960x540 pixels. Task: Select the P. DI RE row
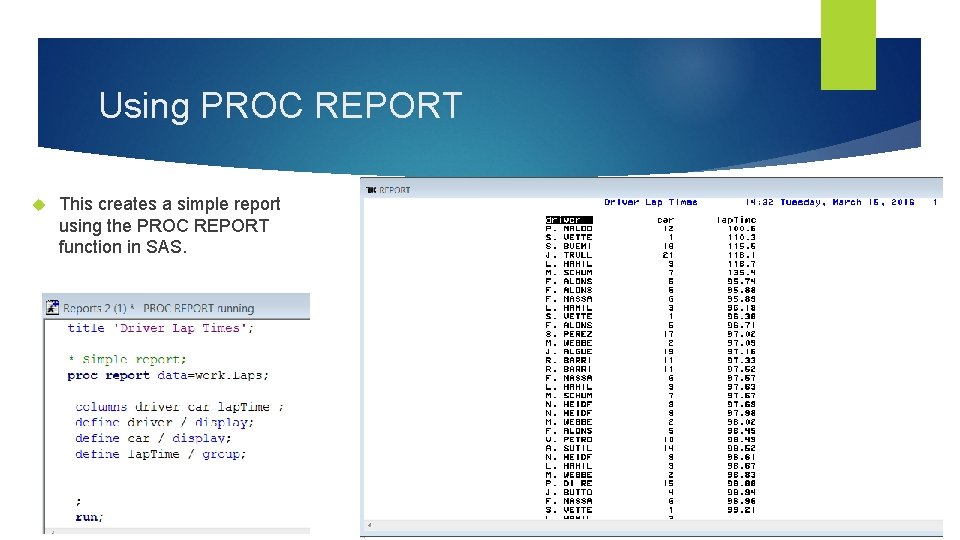[651, 484]
